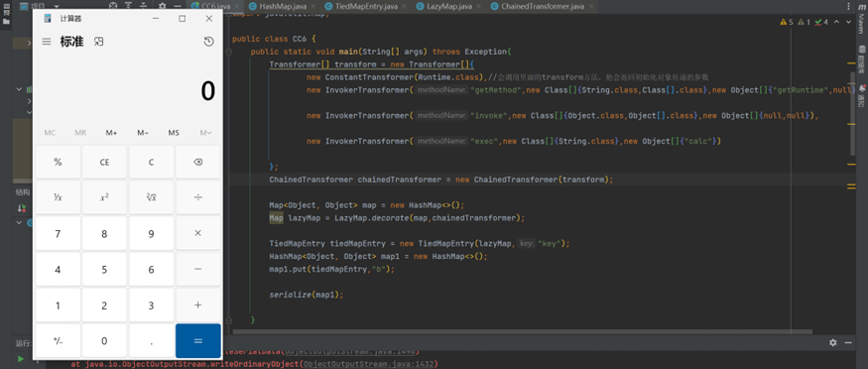Go to next highlighted error arrow
This screenshot has height=369, width=868.
pyautogui.click(x=847, y=22)
